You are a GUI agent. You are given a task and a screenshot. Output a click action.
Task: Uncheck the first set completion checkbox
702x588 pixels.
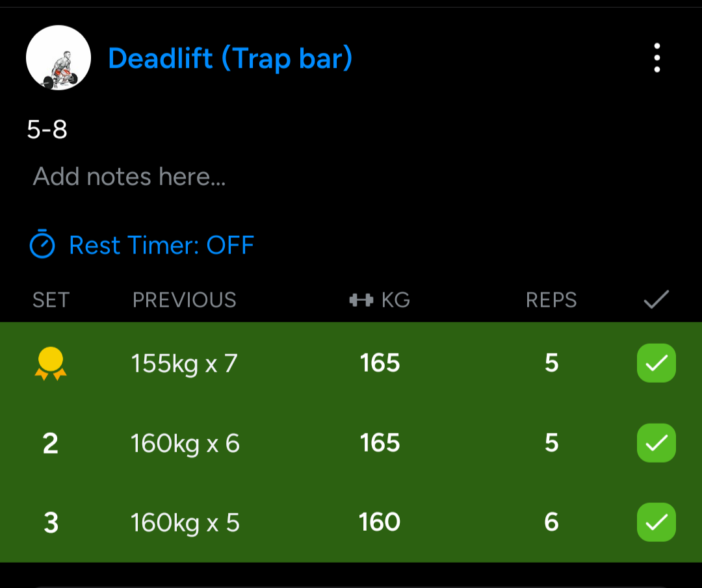pos(656,363)
